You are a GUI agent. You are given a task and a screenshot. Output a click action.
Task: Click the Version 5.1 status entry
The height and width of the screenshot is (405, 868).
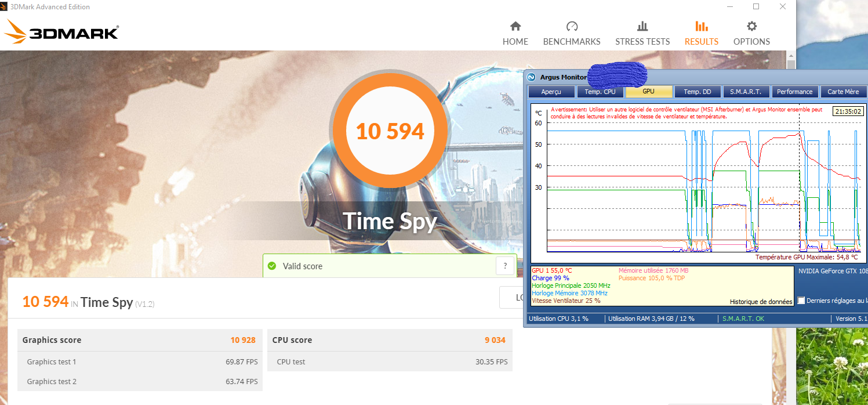851,319
